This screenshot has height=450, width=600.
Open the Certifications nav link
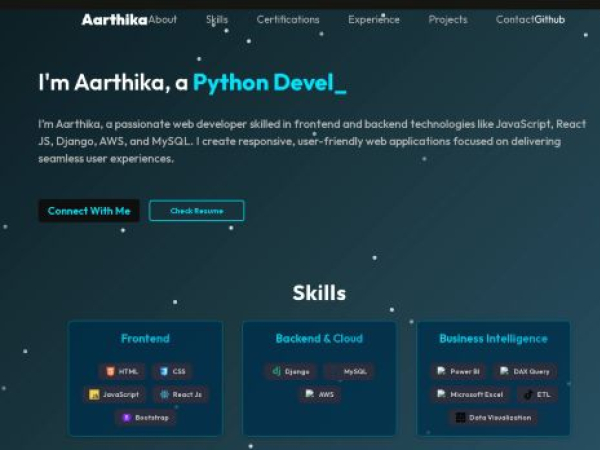[x=288, y=20]
